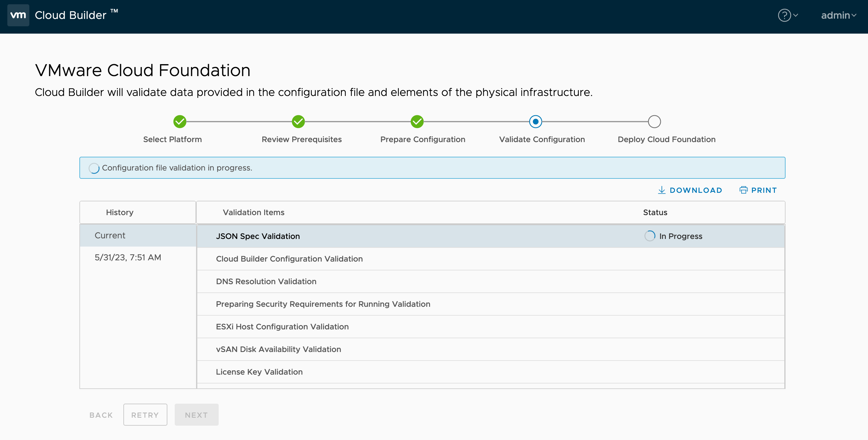Click the VMware vm logo icon

(18, 15)
